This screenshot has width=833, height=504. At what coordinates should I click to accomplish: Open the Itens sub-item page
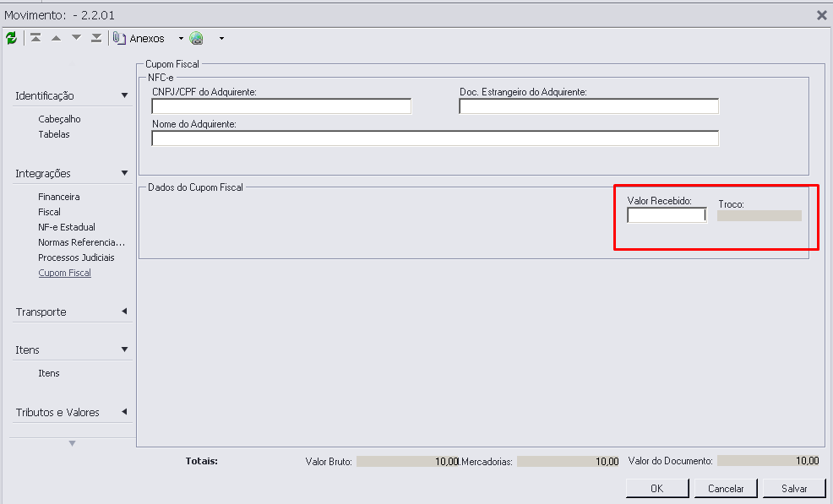click(48, 373)
